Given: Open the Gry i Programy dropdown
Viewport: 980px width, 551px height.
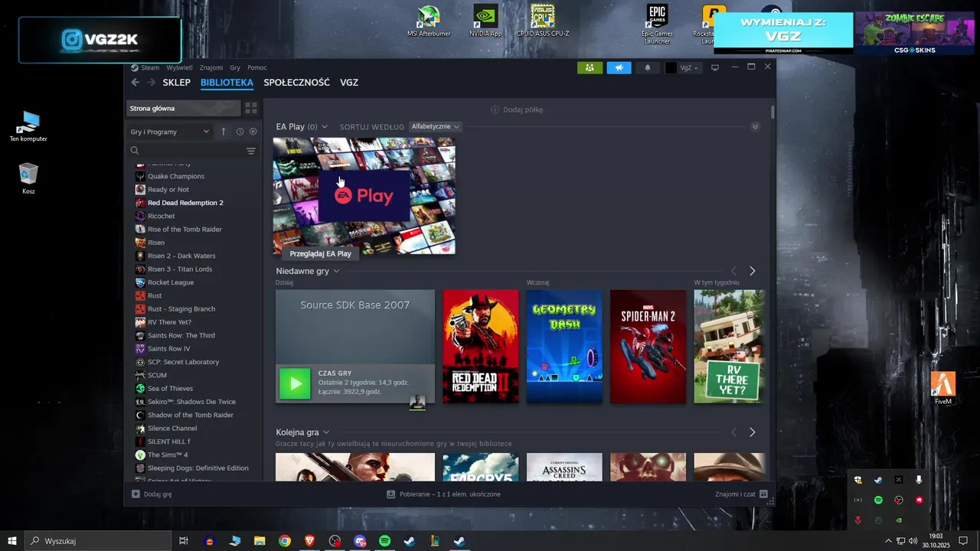Looking at the screenshot, I should (169, 132).
